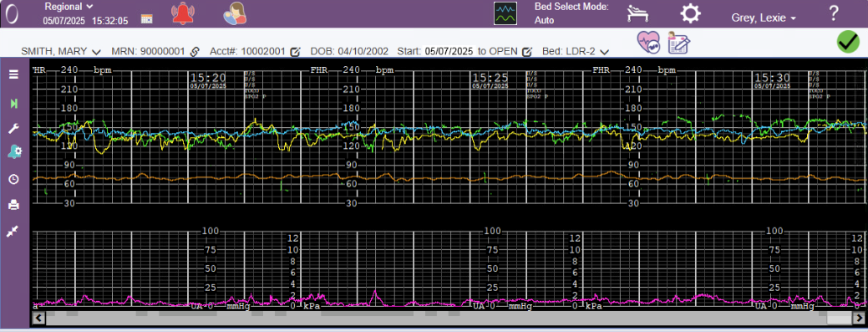Expand the Regional unit dropdown

69,7
